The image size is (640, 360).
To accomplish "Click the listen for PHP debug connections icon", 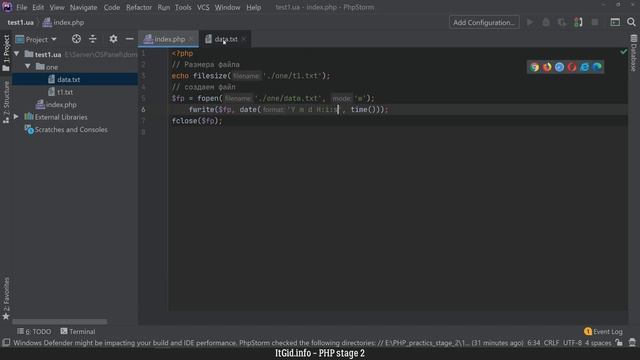I will (x=578, y=22).
